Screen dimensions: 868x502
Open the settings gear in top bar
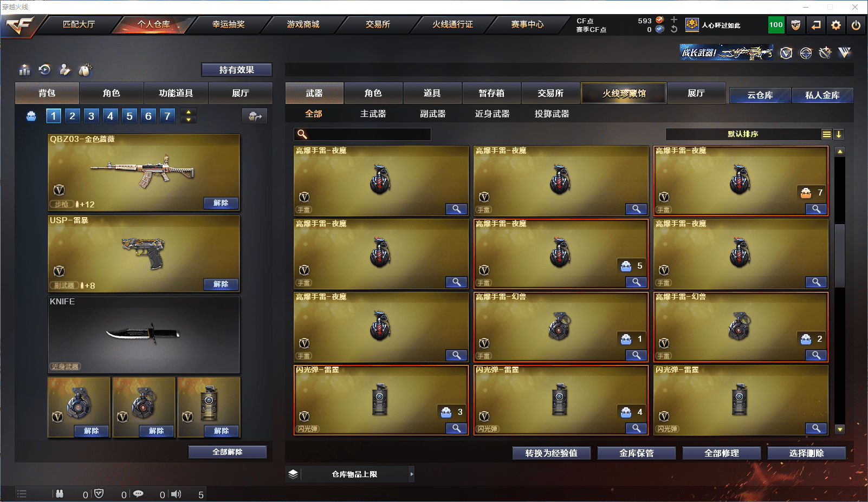point(836,25)
